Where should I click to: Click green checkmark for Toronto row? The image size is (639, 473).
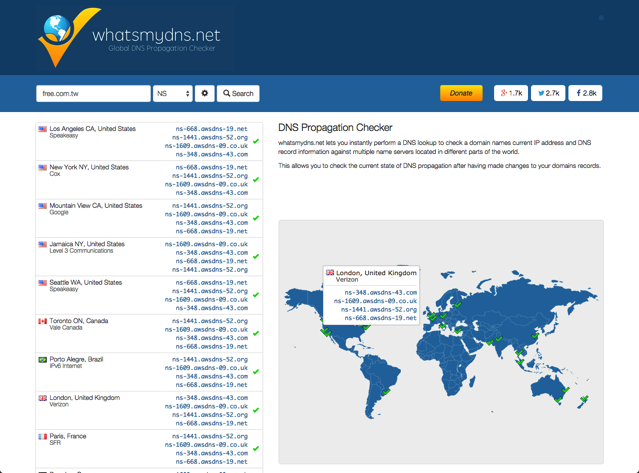coord(256,333)
